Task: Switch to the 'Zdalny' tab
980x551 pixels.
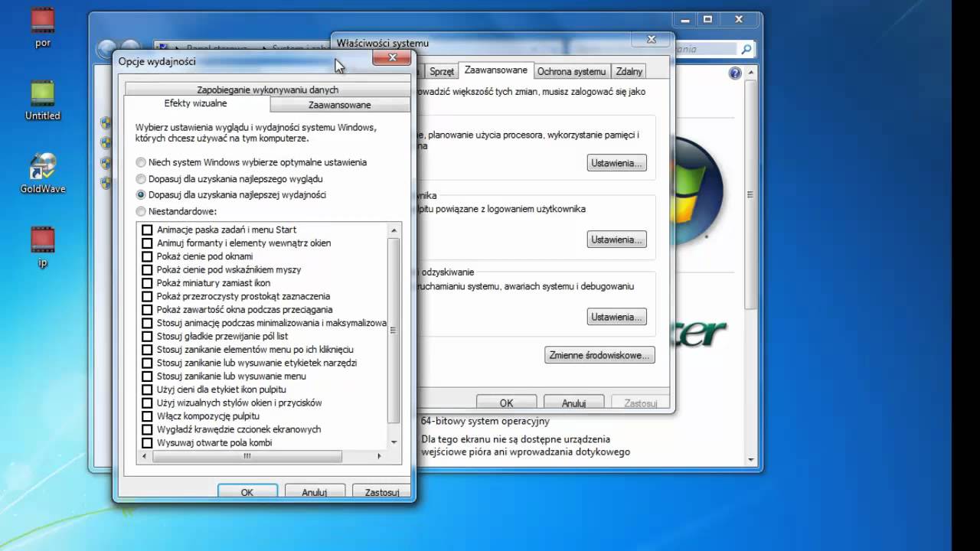Action: click(x=629, y=71)
